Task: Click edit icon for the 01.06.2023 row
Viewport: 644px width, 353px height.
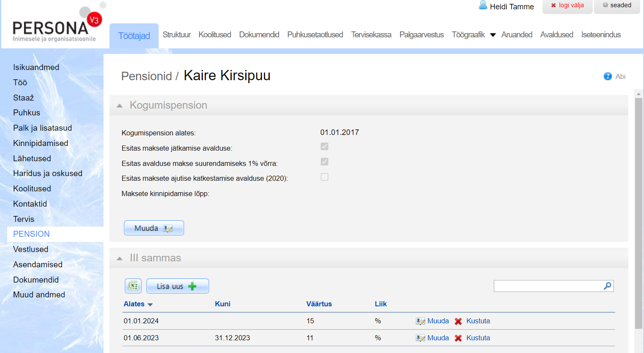Action: pos(420,338)
